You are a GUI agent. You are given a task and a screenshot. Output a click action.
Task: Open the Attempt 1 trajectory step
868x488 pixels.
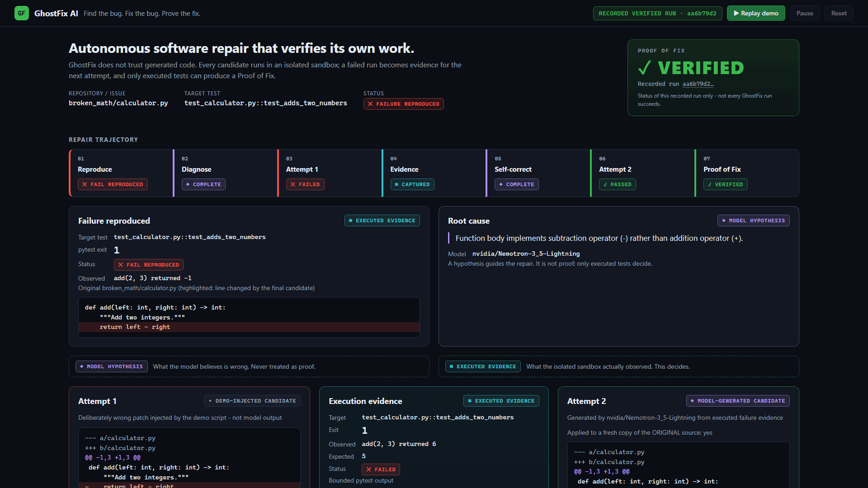pos(330,173)
